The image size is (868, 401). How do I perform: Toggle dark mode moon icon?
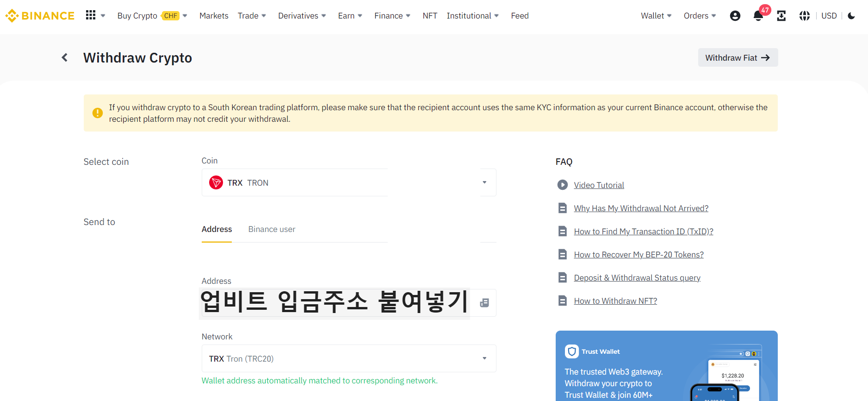tap(851, 16)
